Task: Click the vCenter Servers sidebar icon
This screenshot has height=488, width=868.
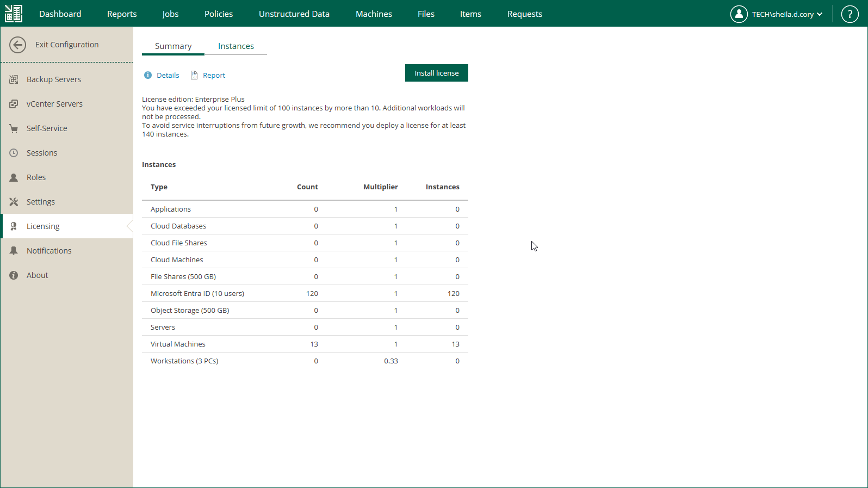Action: [14, 104]
